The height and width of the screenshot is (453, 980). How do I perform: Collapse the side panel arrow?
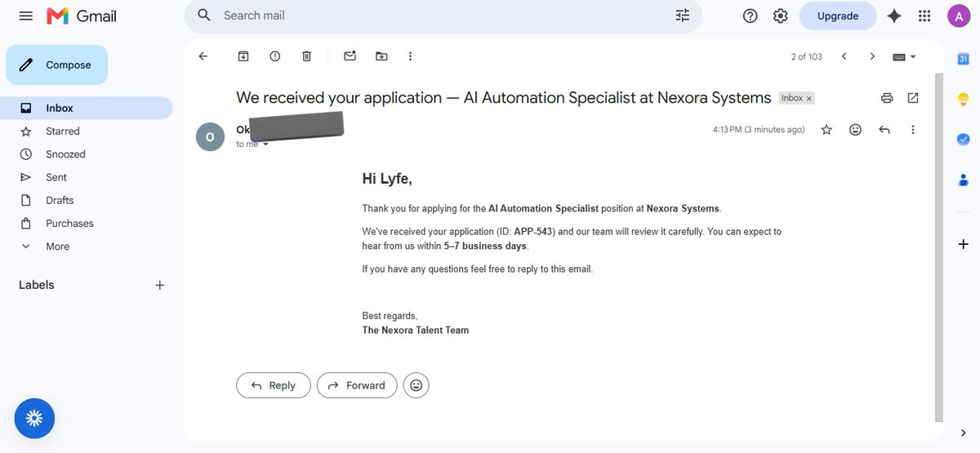[x=964, y=433]
